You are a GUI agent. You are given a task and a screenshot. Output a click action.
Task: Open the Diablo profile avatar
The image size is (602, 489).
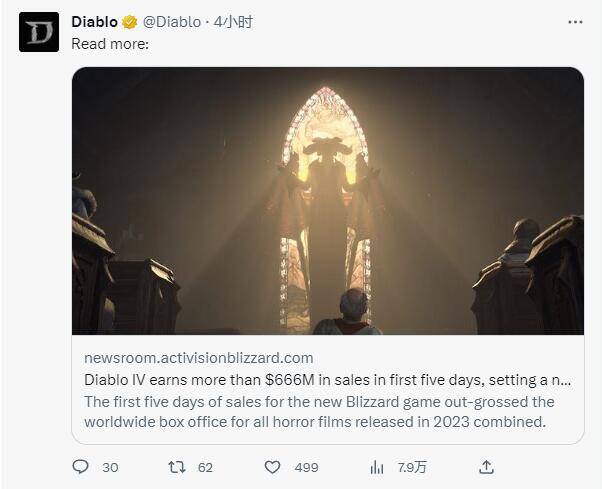39,32
